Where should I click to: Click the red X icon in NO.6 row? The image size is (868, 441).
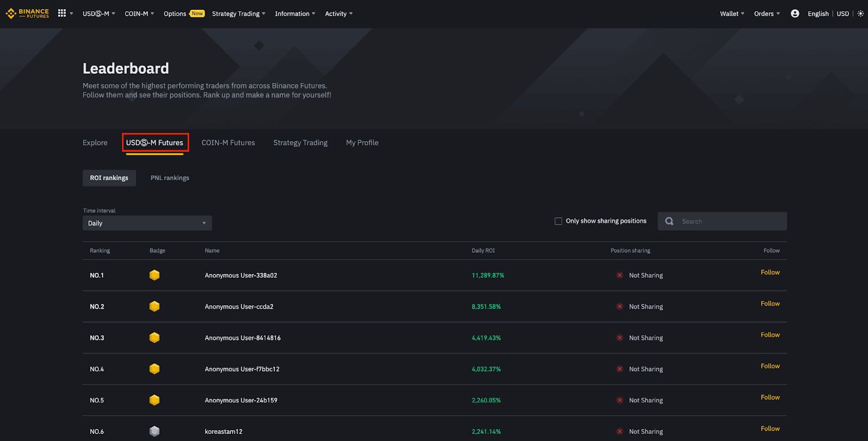click(620, 431)
